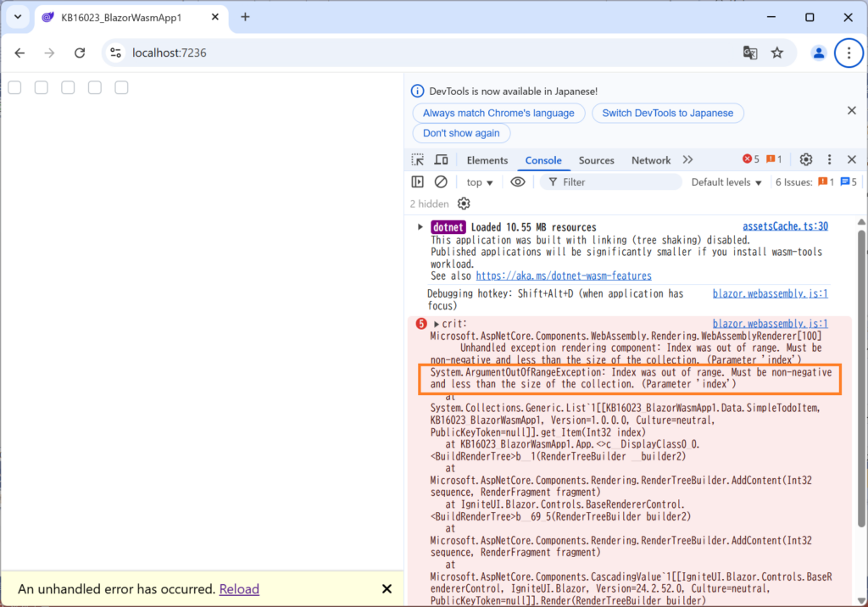Open DevTools customize three-dot menu
Image resolution: width=868 pixels, height=607 pixels.
[x=829, y=159]
